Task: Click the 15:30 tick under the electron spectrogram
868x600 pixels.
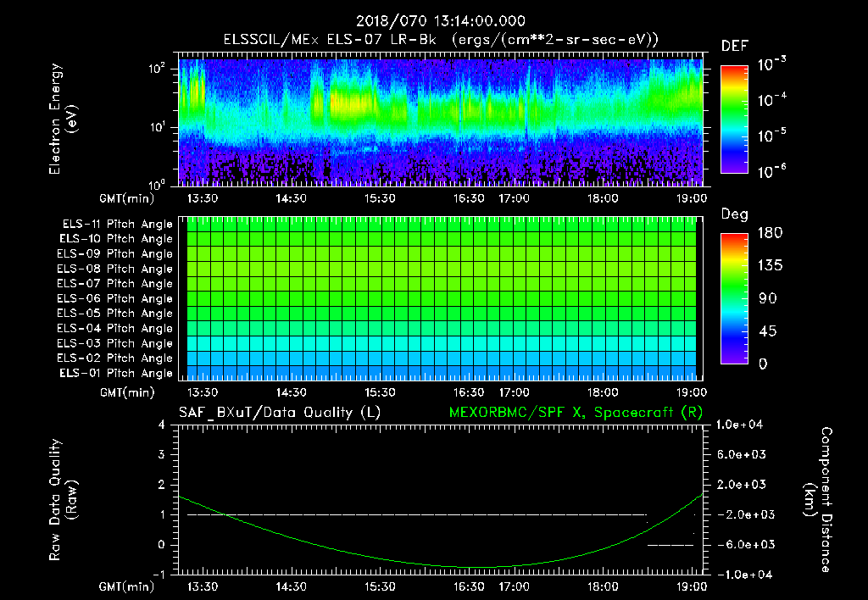Action: click(x=380, y=198)
